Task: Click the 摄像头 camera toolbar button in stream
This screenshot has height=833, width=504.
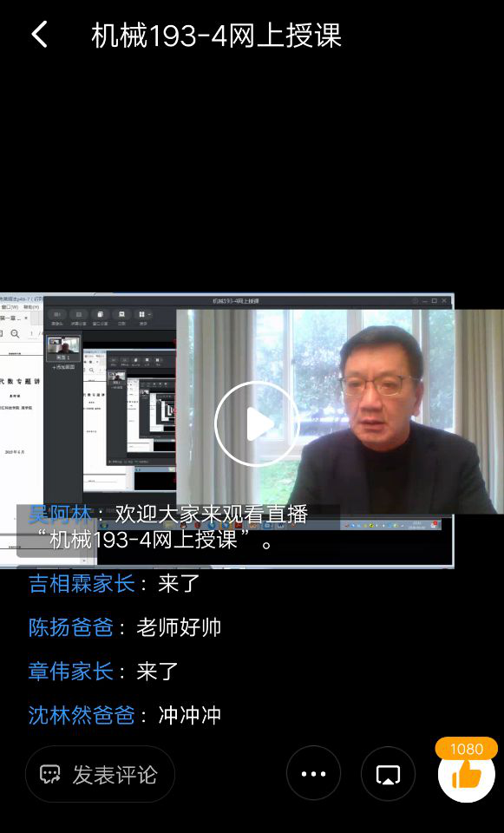Action: (57, 318)
